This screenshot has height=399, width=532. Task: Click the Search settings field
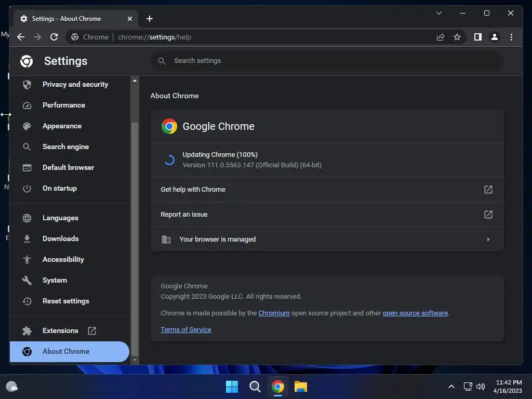327,61
